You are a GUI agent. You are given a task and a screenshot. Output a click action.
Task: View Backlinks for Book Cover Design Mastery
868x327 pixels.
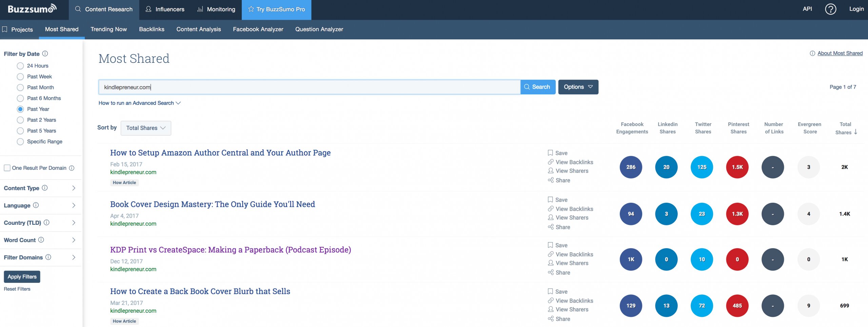pos(571,209)
